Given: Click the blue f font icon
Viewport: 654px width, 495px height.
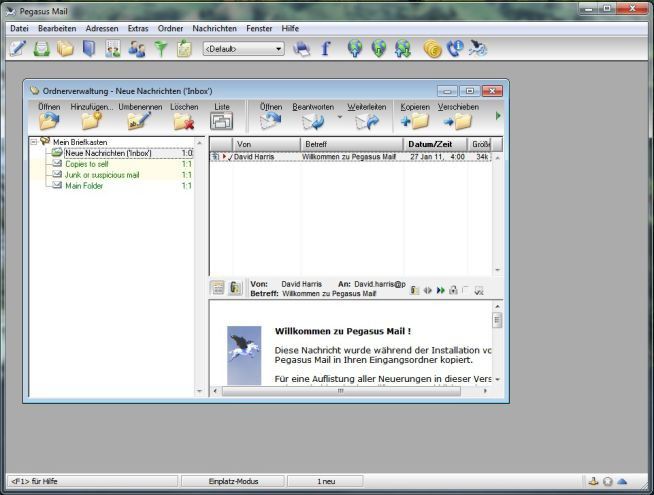Looking at the screenshot, I should (326, 48).
